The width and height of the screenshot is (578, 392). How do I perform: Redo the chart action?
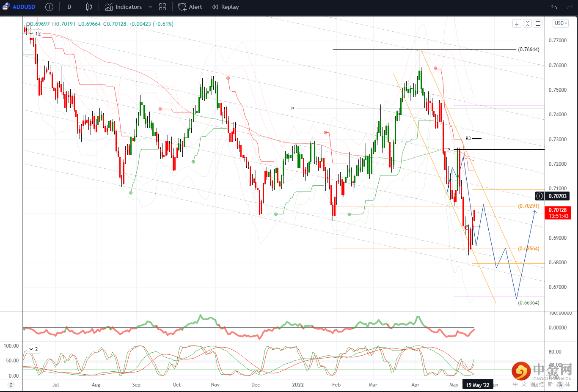coord(570,7)
